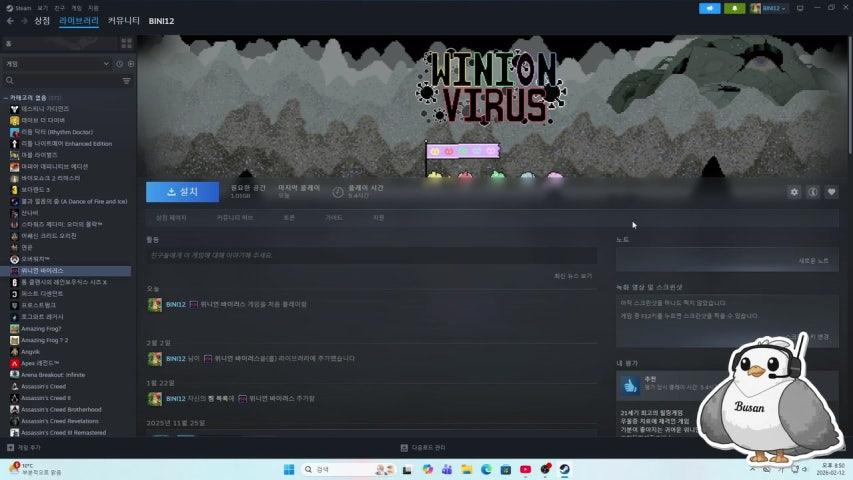Open advanced filter options icon
This screenshot has height=480, width=853.
coord(126,81)
